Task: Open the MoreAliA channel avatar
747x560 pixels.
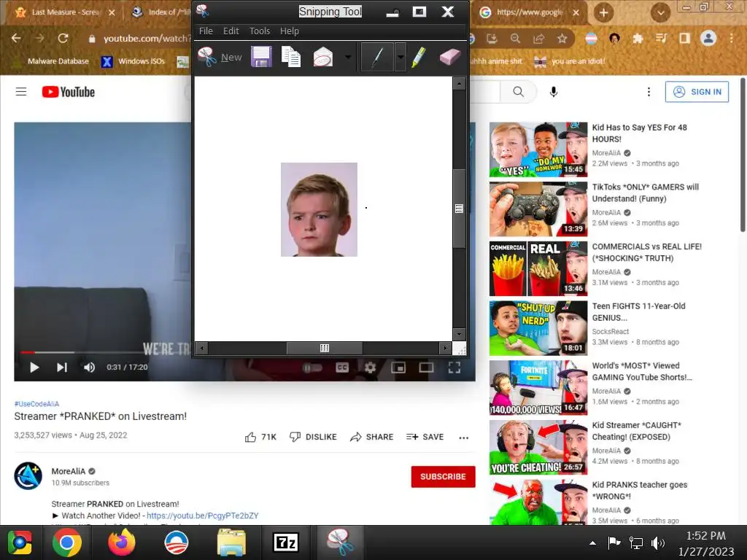Action: [x=28, y=476]
